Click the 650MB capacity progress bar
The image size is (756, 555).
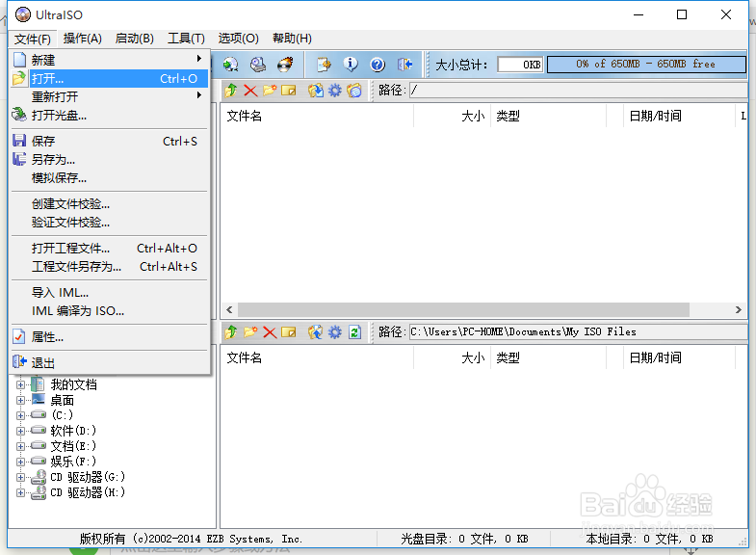646,65
